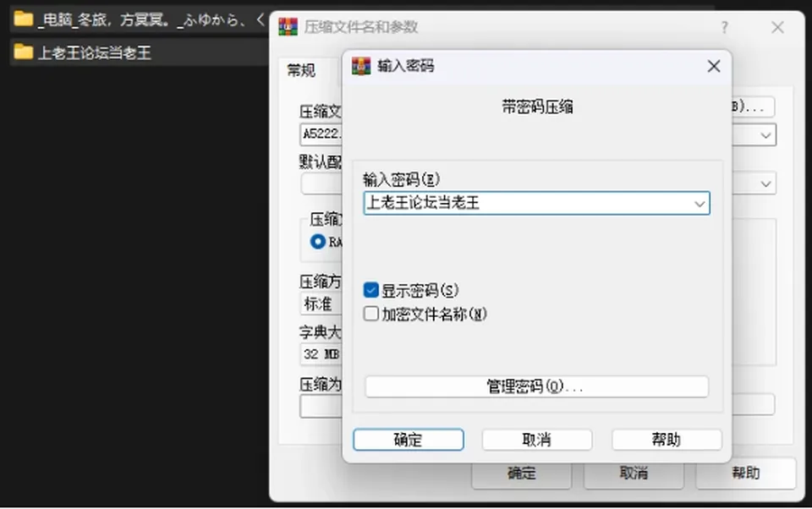Image resolution: width=812 pixels, height=509 pixels.
Task: Click the 带密码压缩 heading text
Action: (x=537, y=107)
